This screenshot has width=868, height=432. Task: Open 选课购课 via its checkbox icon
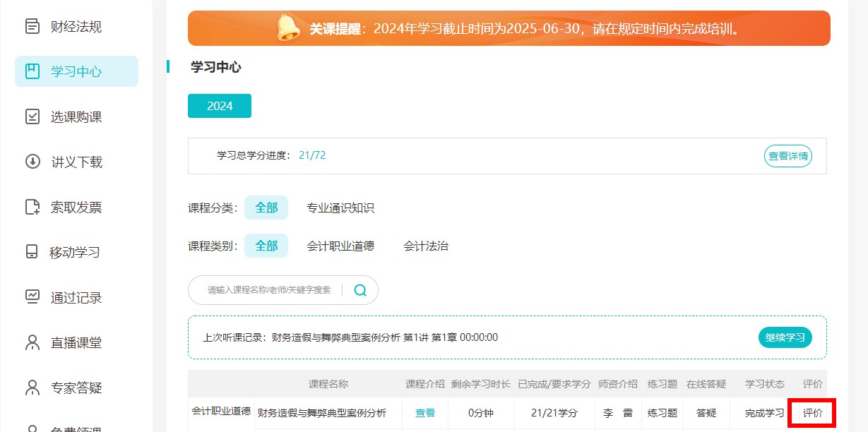click(32, 116)
